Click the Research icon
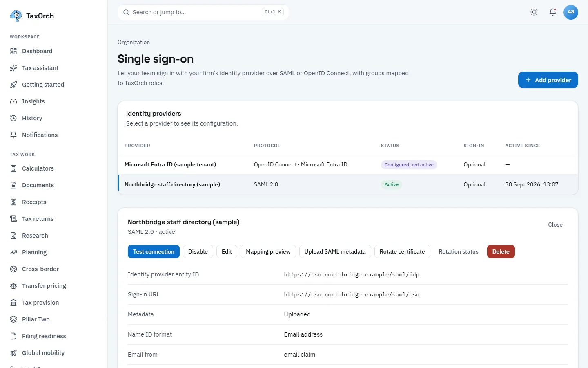The height and width of the screenshot is (368, 588). tap(13, 236)
